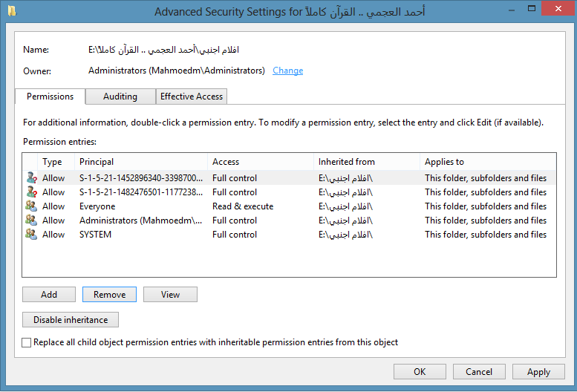The height and width of the screenshot is (392, 577).
Task: Click the Inherited from column header
Action: (x=367, y=162)
